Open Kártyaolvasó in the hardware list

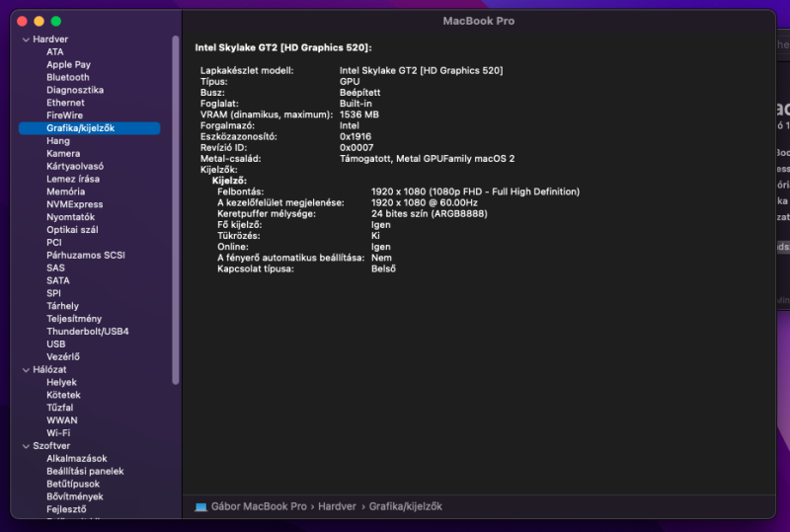[x=75, y=166]
